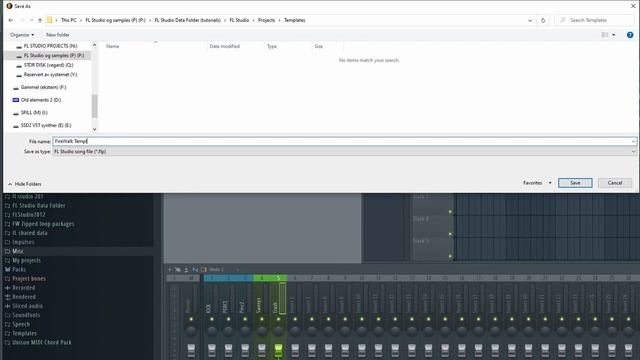Click into the File name text field

(x=342, y=141)
